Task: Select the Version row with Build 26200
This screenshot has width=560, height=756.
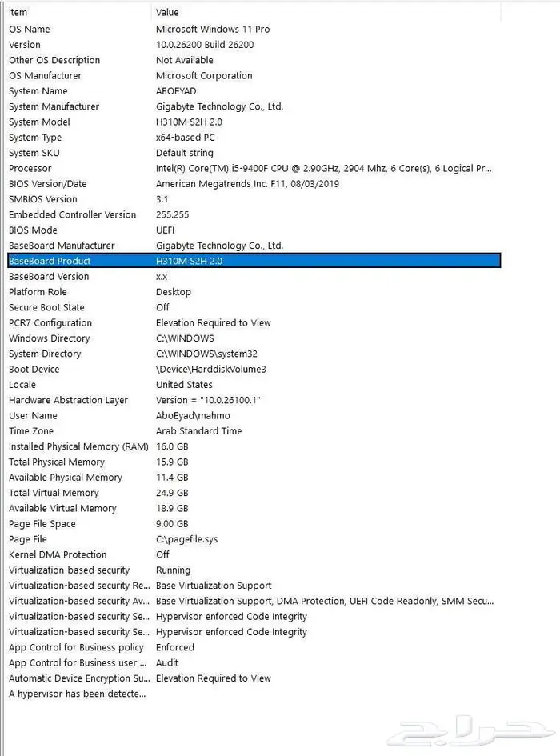Action: click(x=254, y=44)
